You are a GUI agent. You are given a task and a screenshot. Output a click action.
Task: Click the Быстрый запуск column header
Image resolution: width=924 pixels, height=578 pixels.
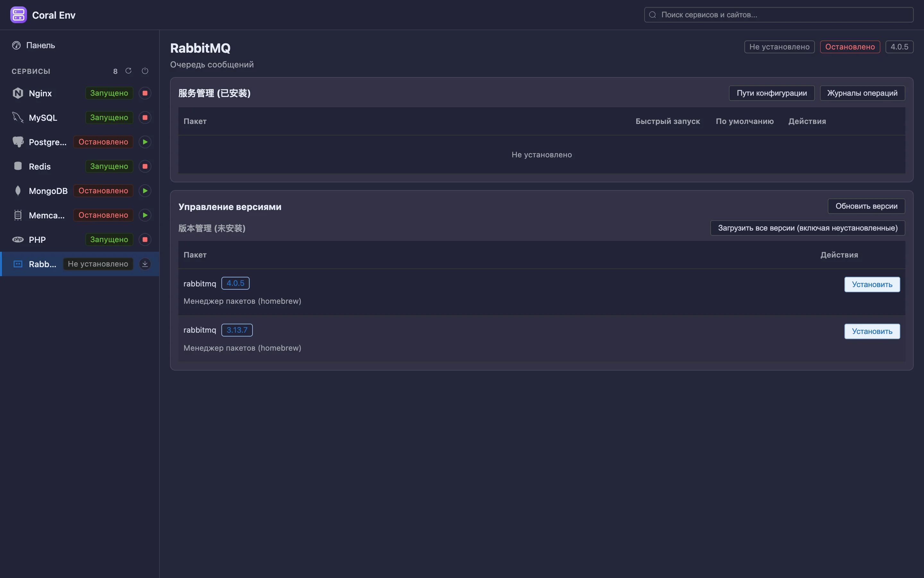tap(667, 121)
